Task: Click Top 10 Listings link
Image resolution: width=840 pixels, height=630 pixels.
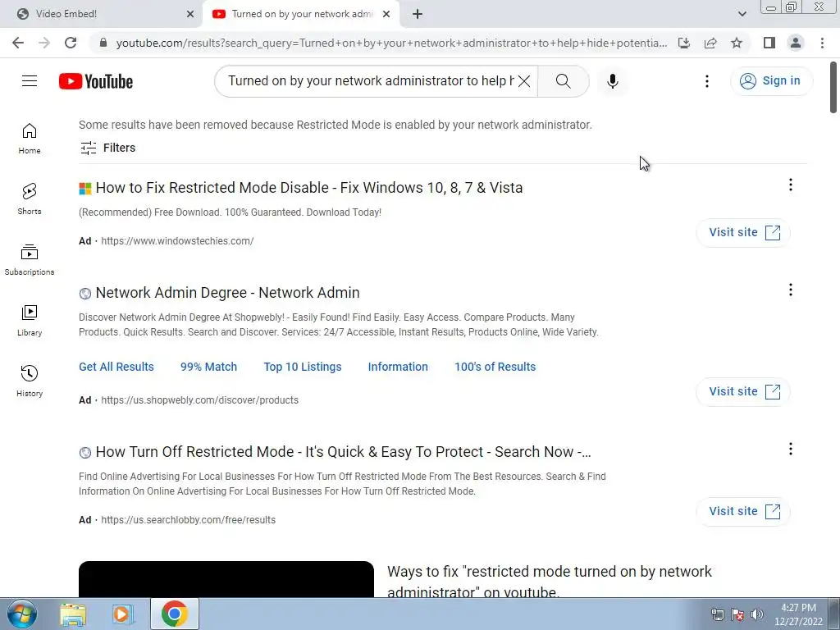Action: click(302, 367)
